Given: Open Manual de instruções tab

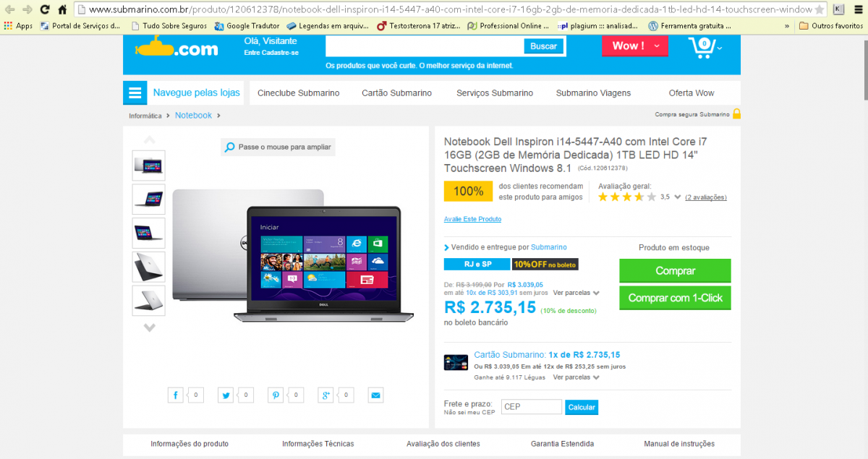Looking at the screenshot, I should 679,444.
